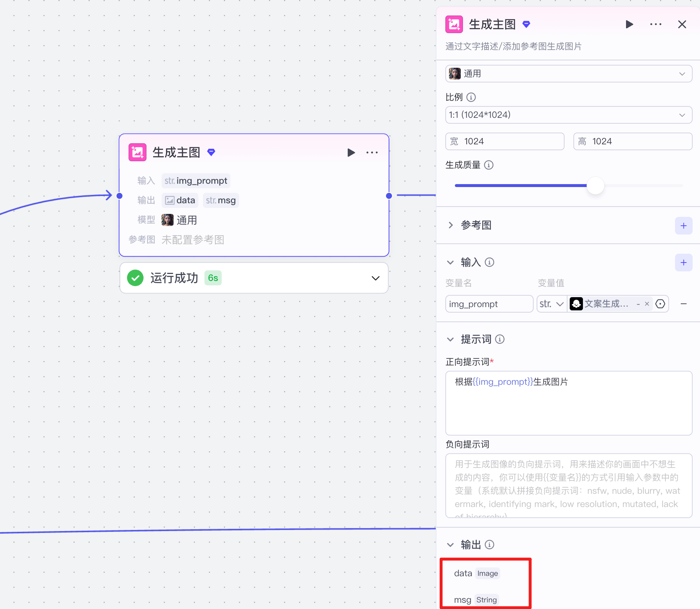Screen dimensions: 700x609
Task: Click the pink node icon on canvas card
Action: [x=138, y=152]
